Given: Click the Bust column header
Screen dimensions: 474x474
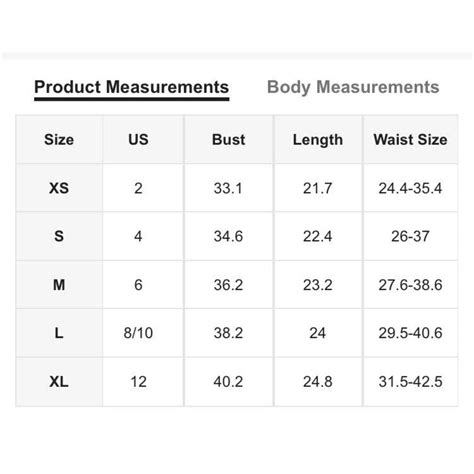Looking at the screenshot, I should click(228, 140).
